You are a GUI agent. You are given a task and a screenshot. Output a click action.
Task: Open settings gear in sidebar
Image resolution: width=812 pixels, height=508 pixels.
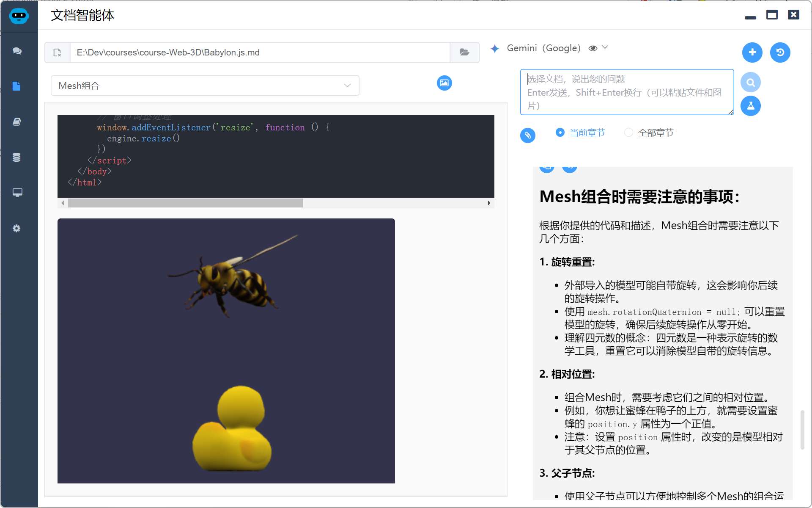16,229
